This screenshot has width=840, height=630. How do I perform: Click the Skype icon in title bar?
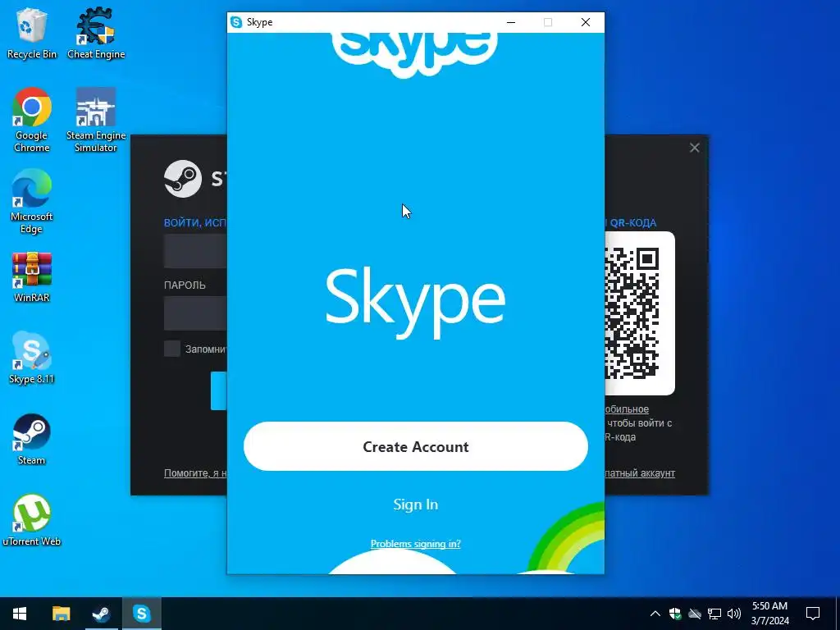click(x=236, y=22)
